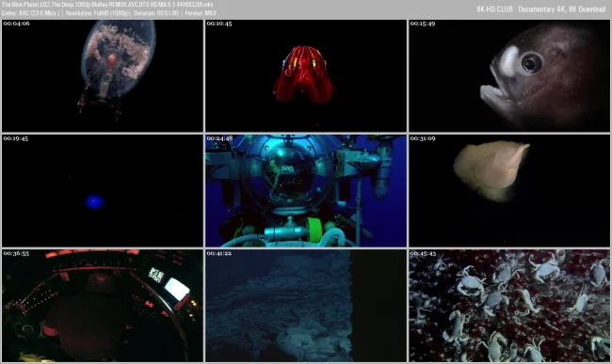Select the blue rocky seafloor thumbnail
612x364 pixels.
[x=306, y=306]
